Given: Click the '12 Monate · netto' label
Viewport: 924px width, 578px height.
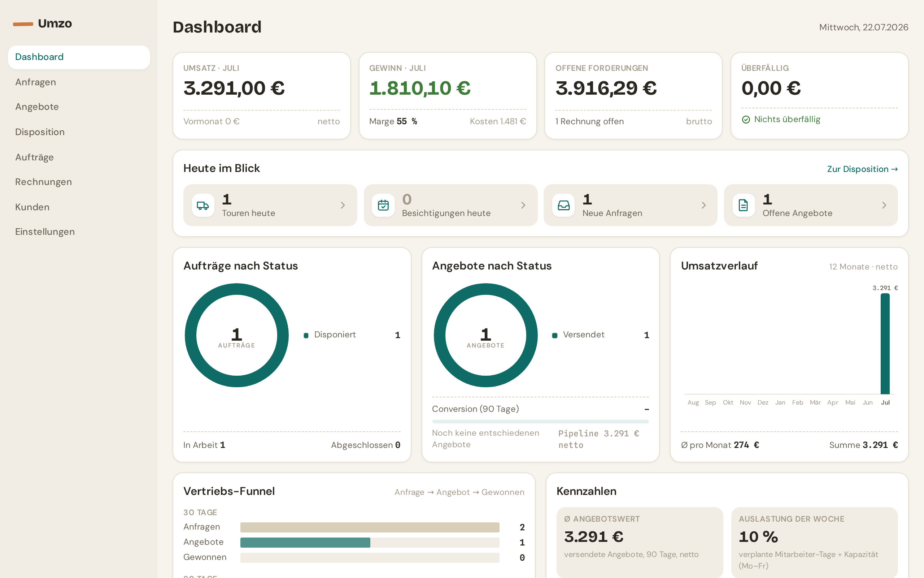Looking at the screenshot, I should pos(863,267).
